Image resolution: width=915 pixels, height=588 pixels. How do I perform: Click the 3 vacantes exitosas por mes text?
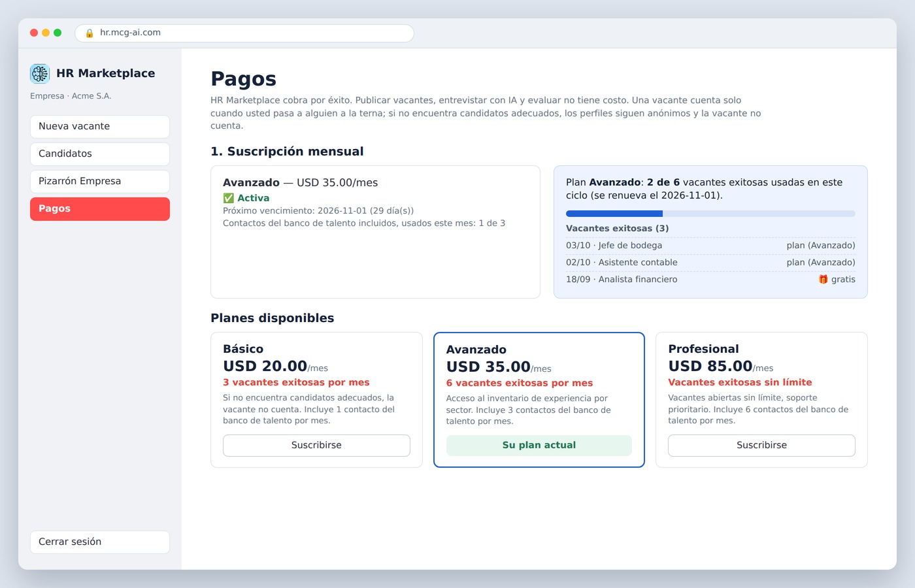(296, 383)
